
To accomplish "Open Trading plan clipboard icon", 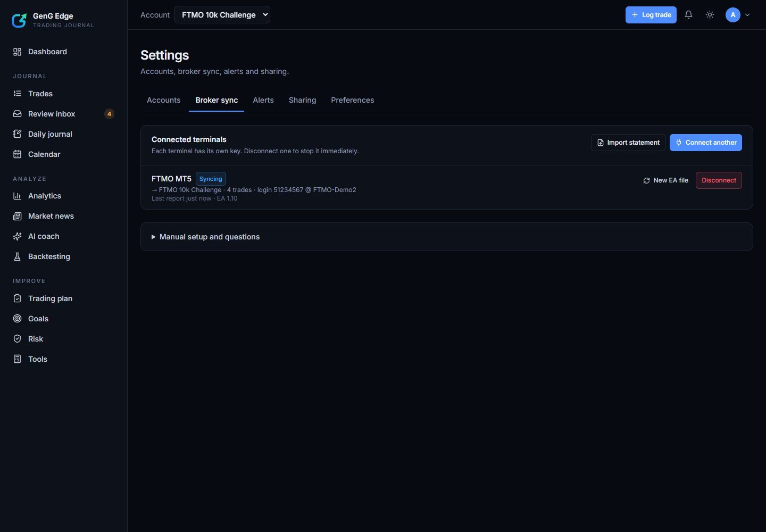I will pyautogui.click(x=17, y=298).
